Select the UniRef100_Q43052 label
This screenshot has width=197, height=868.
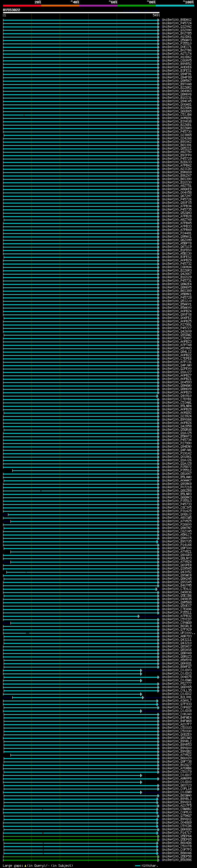(177, 572)
